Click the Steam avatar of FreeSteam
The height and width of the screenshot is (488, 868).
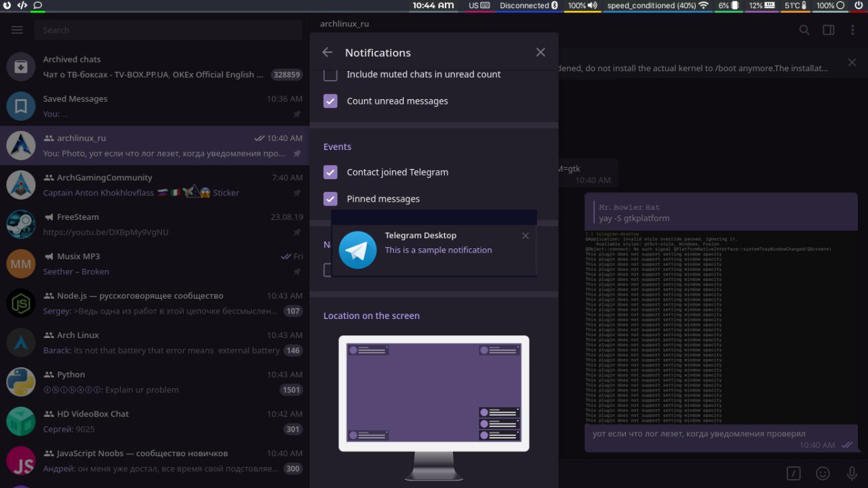pyautogui.click(x=21, y=225)
